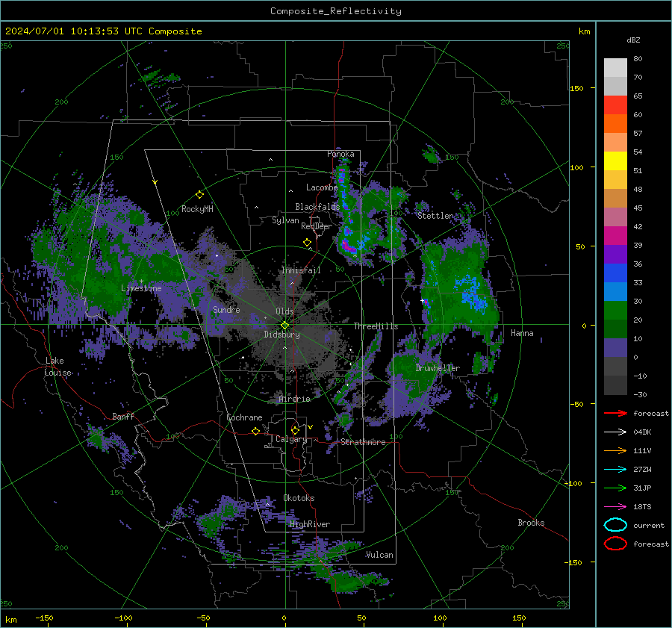Screen dimensions: 672x628
Task: Click the yellow diamond marker below RedDeer
Action: (308, 243)
